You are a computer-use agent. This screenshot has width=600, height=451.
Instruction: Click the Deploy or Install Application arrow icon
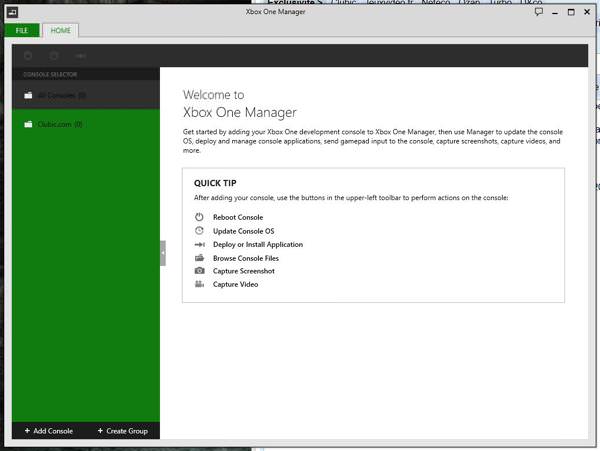pyautogui.click(x=199, y=244)
